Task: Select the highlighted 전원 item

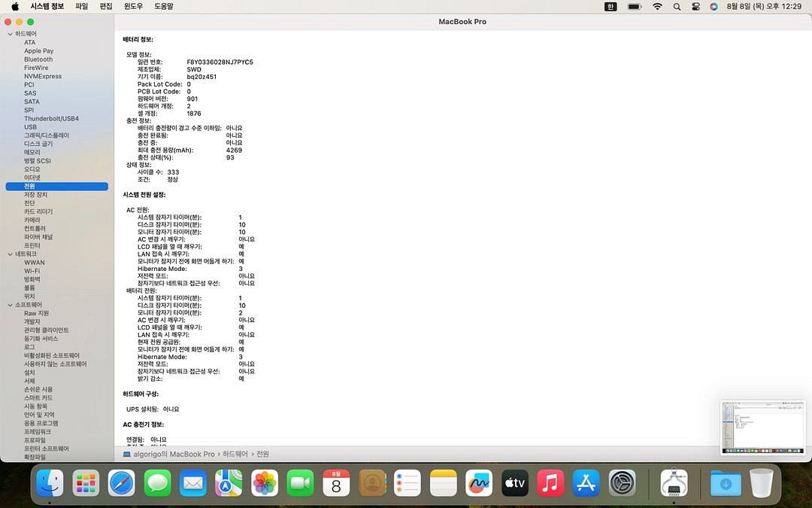Action: coord(57,186)
